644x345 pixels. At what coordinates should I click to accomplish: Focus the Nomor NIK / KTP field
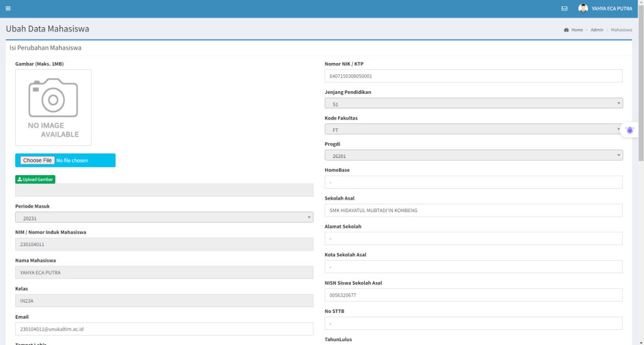tap(473, 76)
